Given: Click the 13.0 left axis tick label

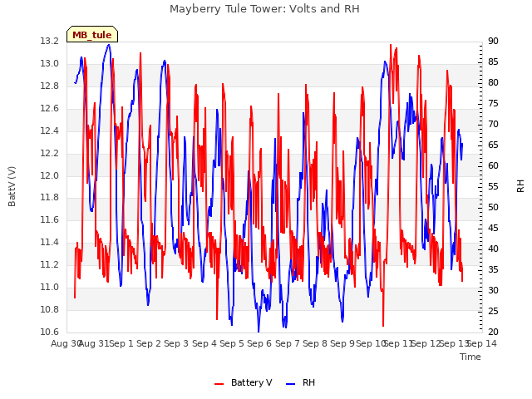Looking at the screenshot, I should point(49,64).
